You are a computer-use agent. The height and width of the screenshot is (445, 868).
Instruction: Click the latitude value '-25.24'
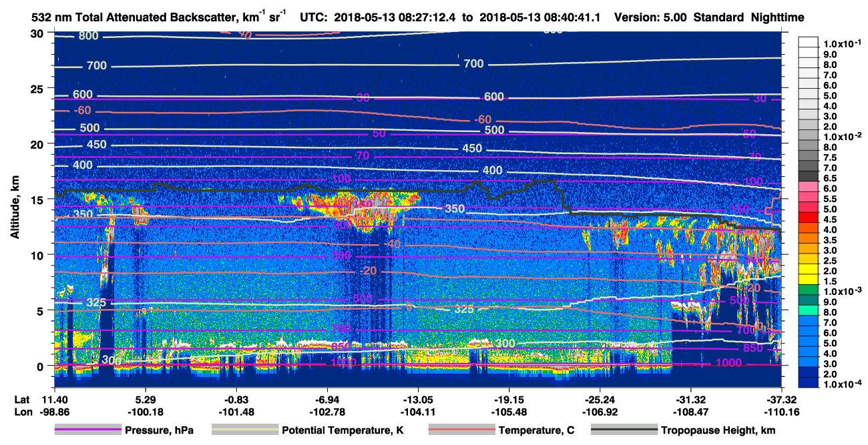click(x=600, y=400)
